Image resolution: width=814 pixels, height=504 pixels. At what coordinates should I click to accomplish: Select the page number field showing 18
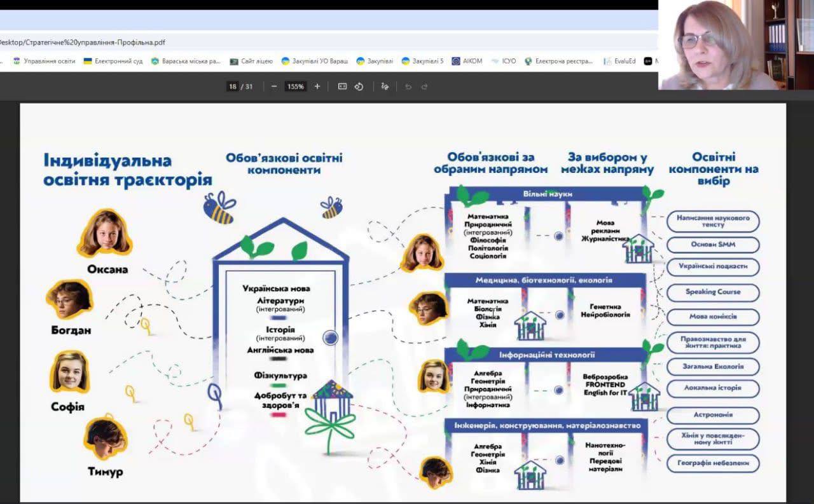(233, 86)
